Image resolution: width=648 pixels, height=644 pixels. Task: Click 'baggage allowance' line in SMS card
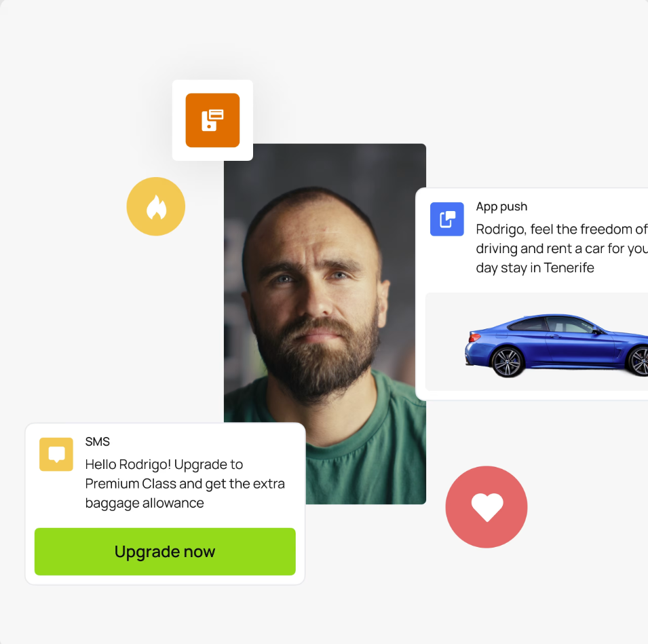pos(145,503)
